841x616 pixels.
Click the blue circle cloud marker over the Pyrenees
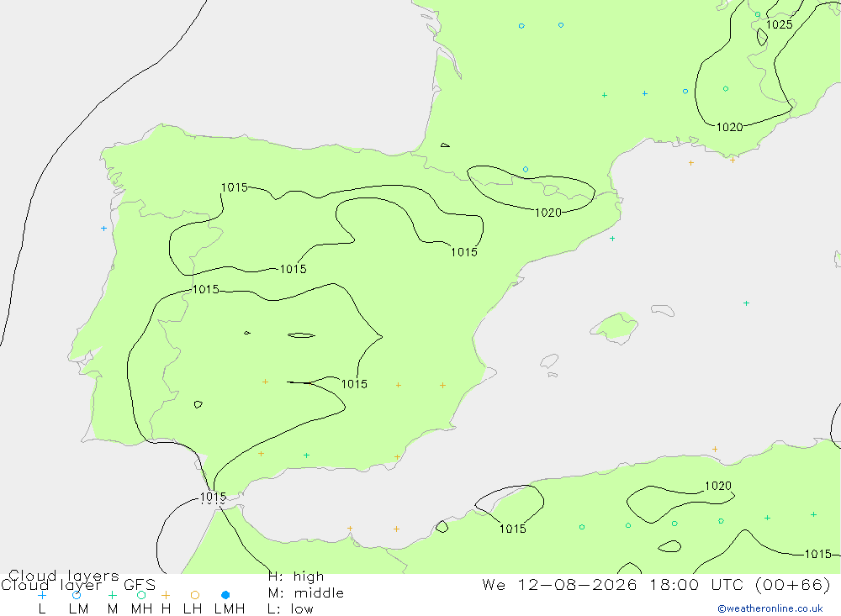(x=525, y=170)
